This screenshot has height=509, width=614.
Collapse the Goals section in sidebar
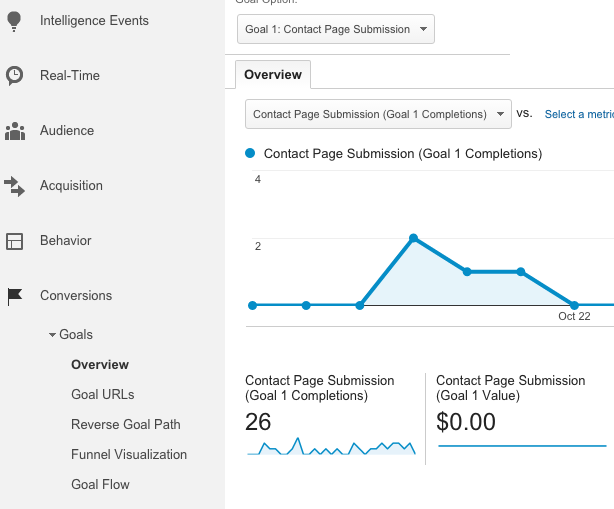point(52,335)
